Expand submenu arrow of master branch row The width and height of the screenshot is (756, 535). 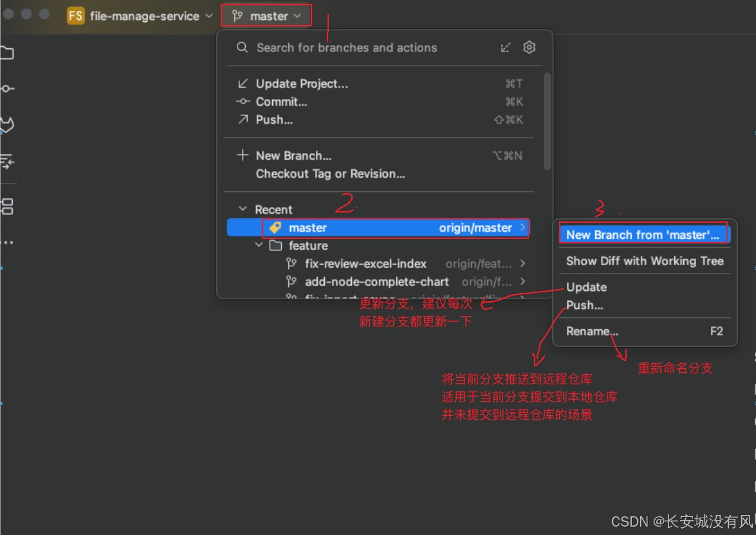[x=522, y=227]
